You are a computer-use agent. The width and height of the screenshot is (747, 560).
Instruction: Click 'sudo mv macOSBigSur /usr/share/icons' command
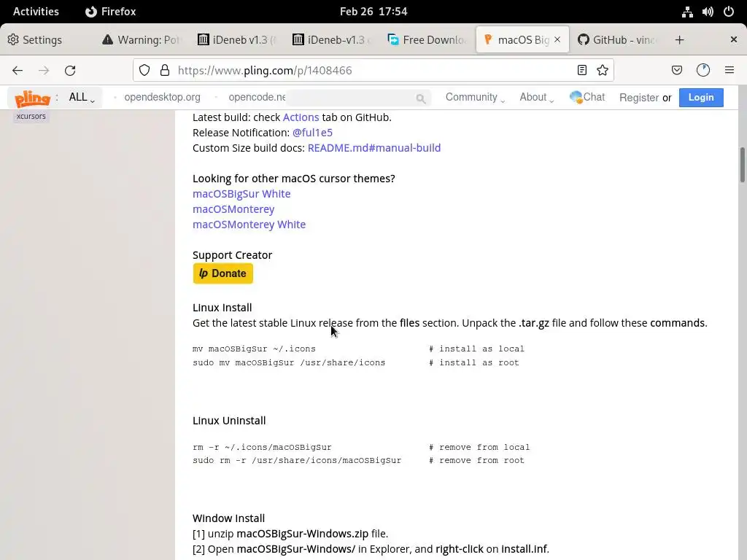coord(289,363)
